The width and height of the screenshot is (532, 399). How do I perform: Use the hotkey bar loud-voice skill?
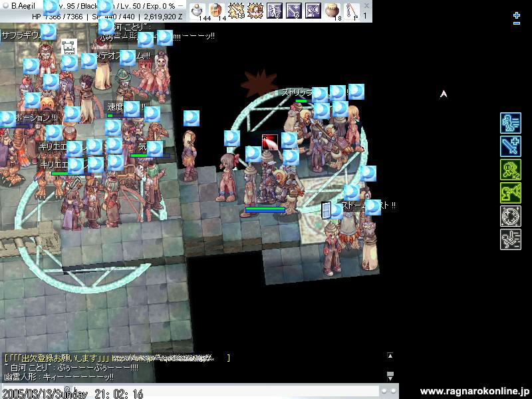click(313, 11)
